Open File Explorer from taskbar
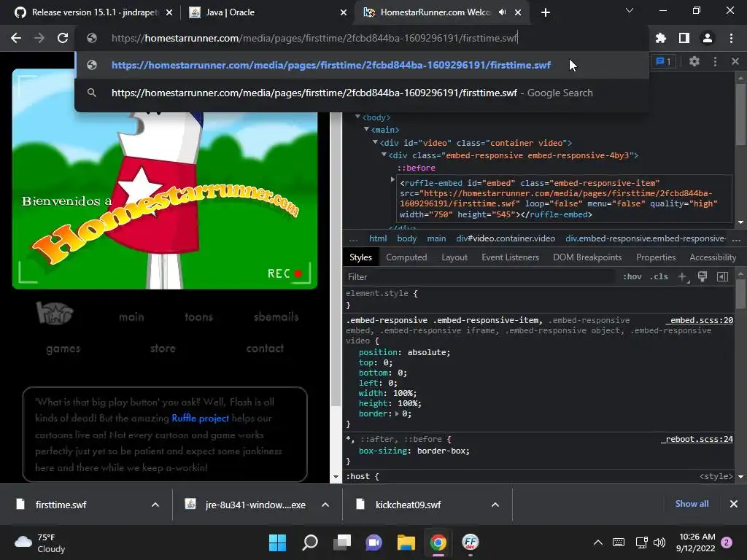Viewport: 747px width, 560px height. tap(406, 542)
